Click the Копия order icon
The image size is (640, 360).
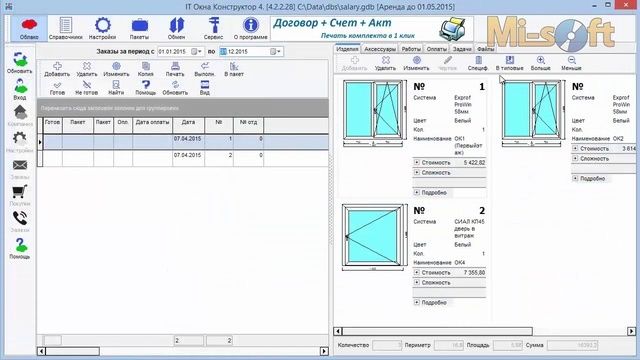[x=146, y=69]
